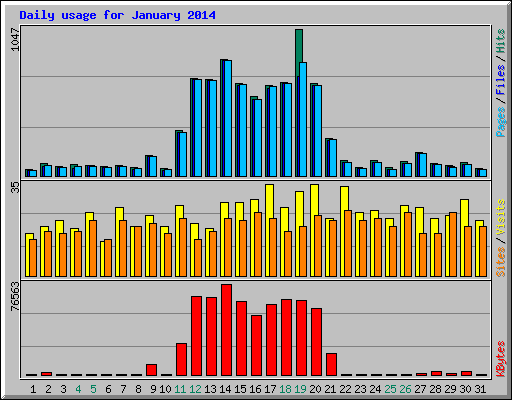Viewport: 512px width, 400px height.
Task: Click day 8 on the x-axis
Action: click(138, 389)
